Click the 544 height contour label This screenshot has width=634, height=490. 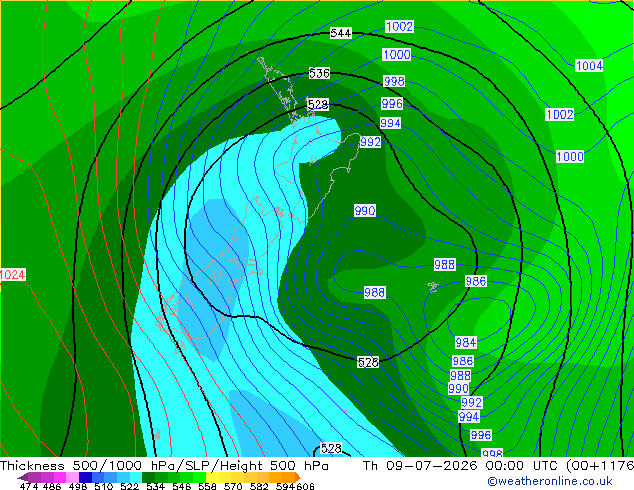click(x=340, y=33)
